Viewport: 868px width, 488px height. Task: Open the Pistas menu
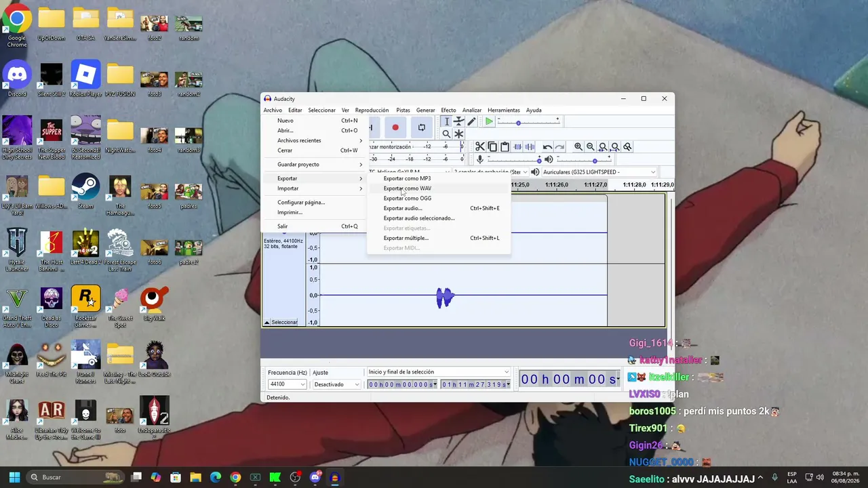(x=403, y=110)
